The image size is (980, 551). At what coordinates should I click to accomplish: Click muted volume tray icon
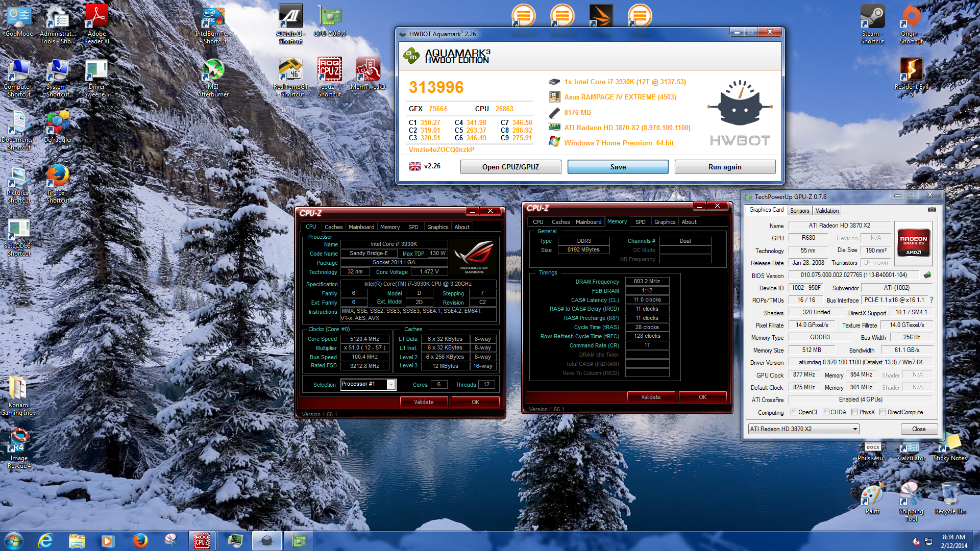[x=916, y=541]
